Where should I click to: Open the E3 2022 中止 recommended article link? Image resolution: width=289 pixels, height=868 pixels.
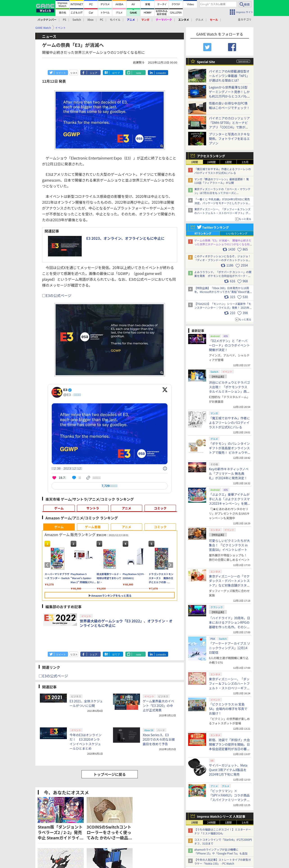[126, 623]
